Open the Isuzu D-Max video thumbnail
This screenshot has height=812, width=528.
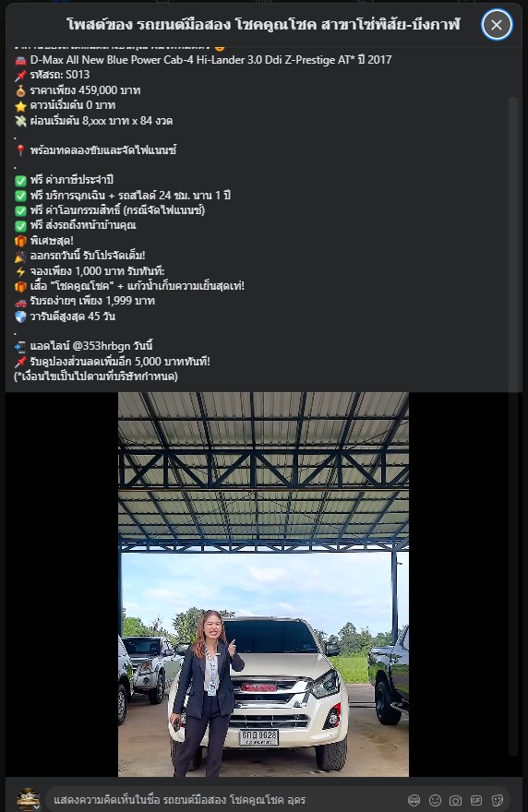[x=263, y=584]
